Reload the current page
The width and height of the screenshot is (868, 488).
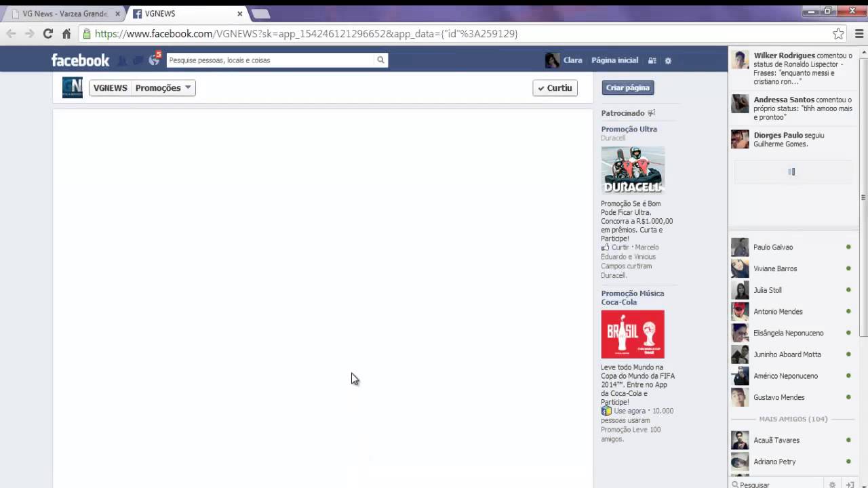[47, 33]
